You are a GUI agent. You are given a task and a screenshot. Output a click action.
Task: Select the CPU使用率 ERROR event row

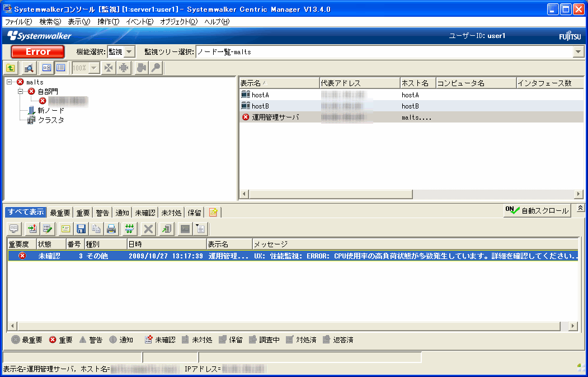tap(293, 256)
